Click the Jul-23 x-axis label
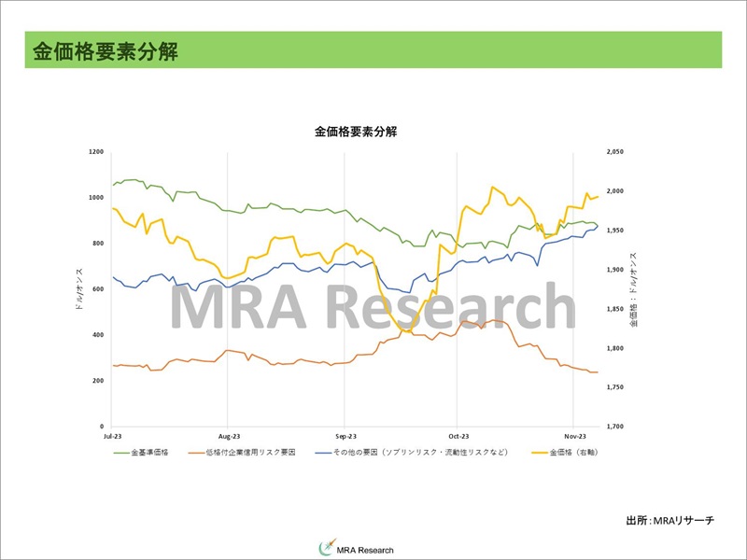The width and height of the screenshot is (747, 560). point(112,436)
